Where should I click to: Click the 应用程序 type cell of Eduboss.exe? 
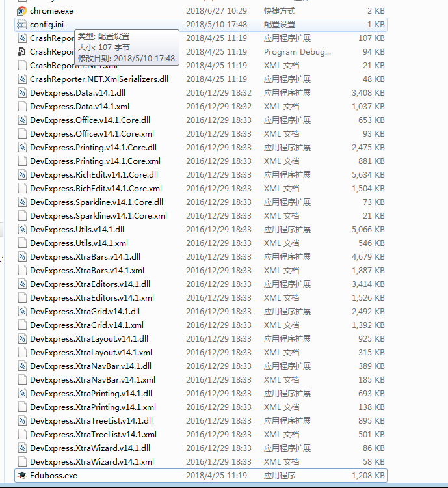tap(280, 475)
